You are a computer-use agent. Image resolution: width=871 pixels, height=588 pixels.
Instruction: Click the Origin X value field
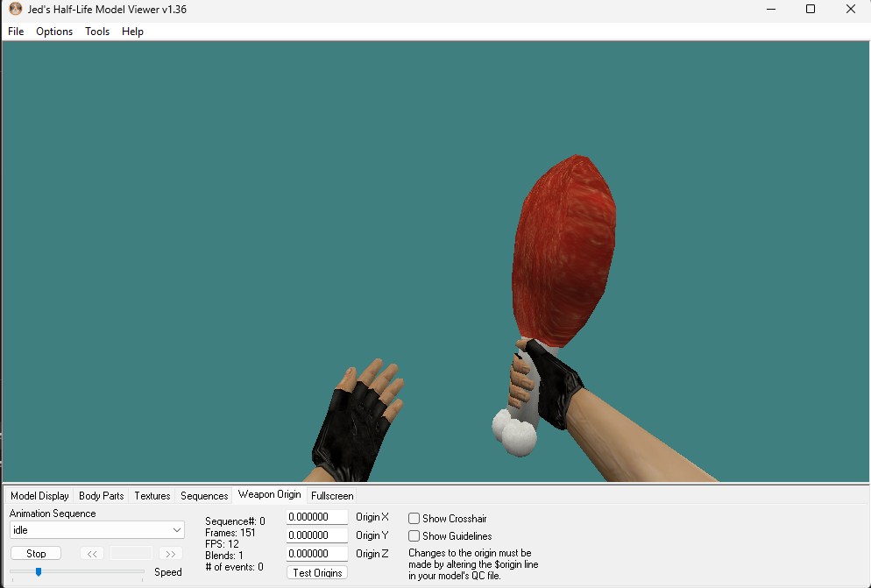coord(317,517)
